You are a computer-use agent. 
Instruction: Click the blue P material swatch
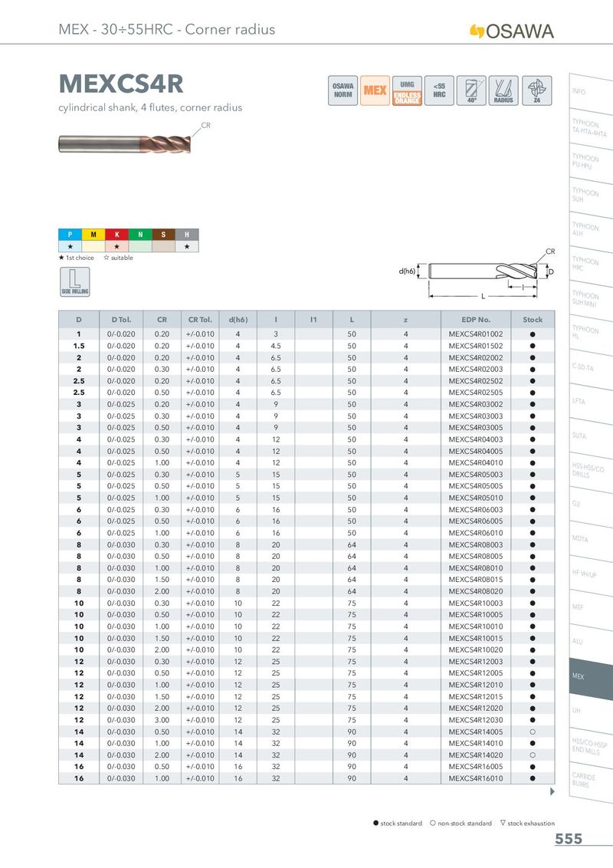pyautogui.click(x=70, y=235)
